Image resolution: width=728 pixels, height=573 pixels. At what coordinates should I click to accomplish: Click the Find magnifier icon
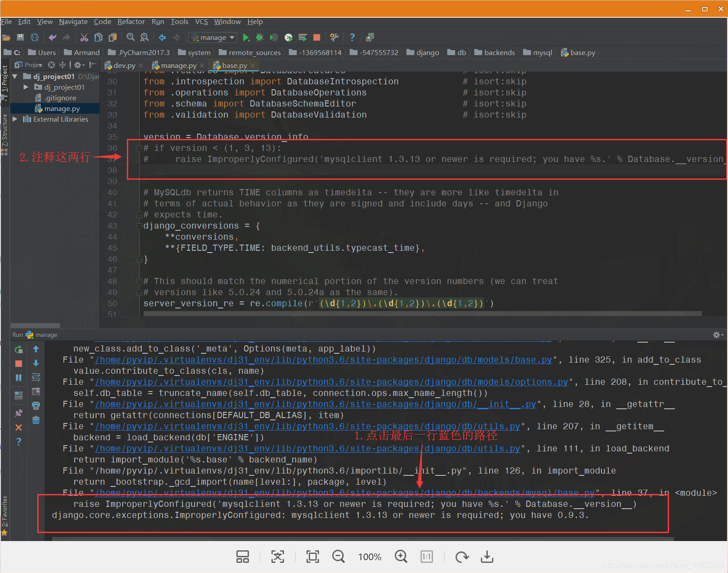[130, 38]
